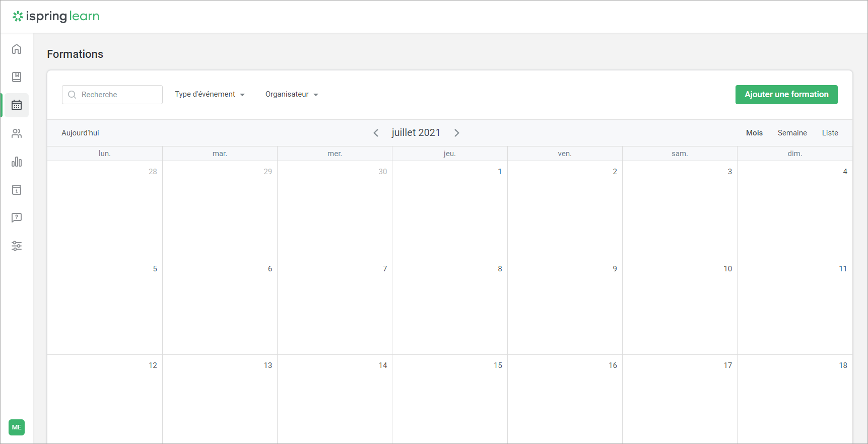This screenshot has height=444, width=868.
Task: Click the Aujourd'hui button
Action: click(80, 133)
